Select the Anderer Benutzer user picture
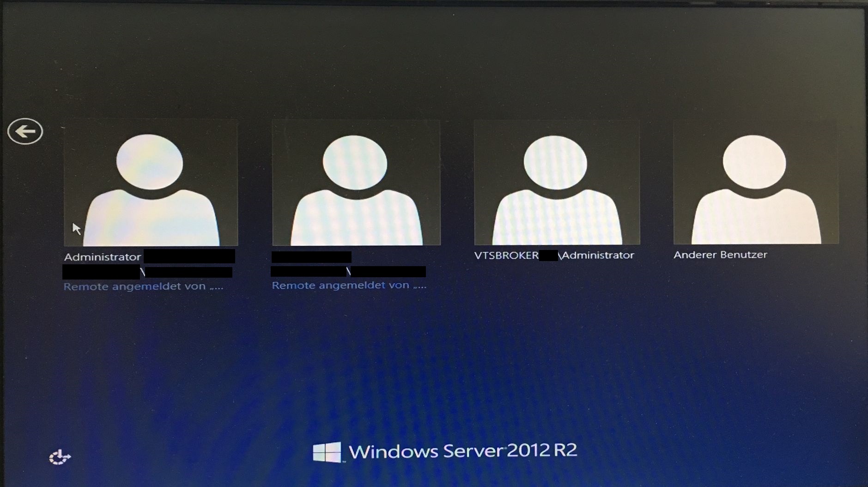868x487 pixels. click(756, 183)
